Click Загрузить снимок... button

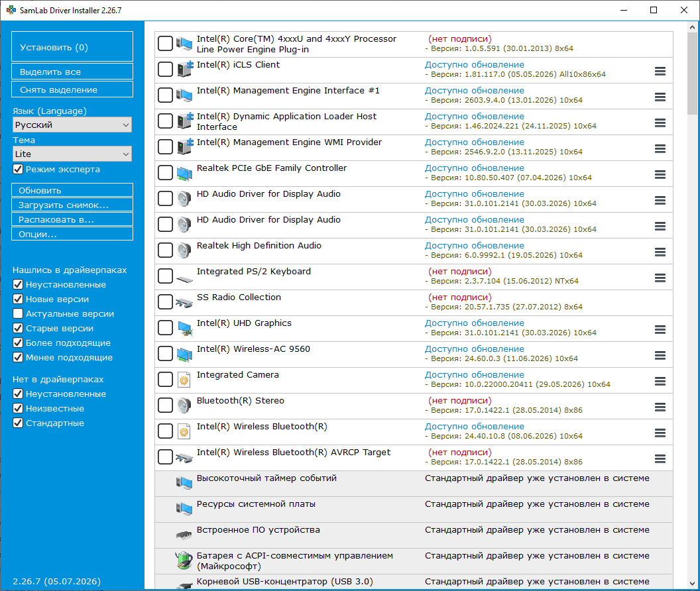[72, 205]
